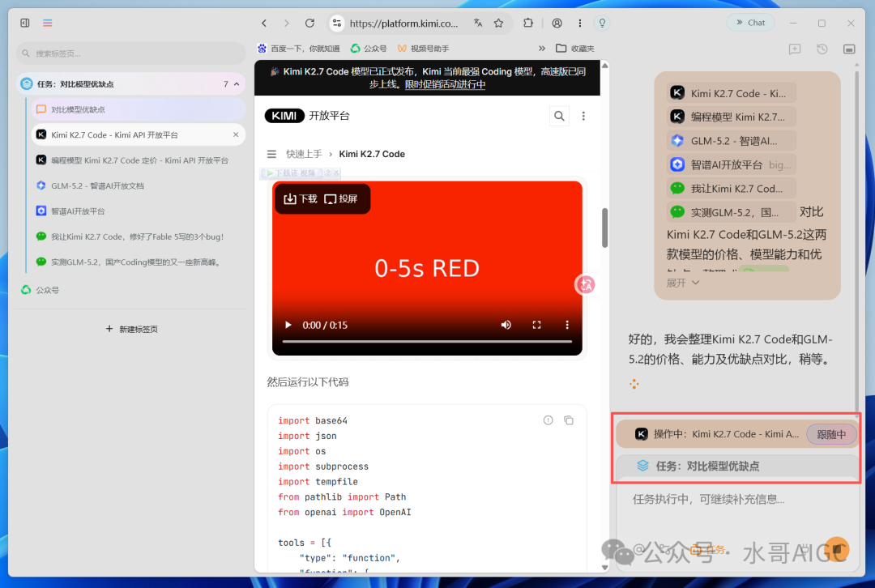Click the video progress bar
The height and width of the screenshot is (588, 875).
click(427, 341)
